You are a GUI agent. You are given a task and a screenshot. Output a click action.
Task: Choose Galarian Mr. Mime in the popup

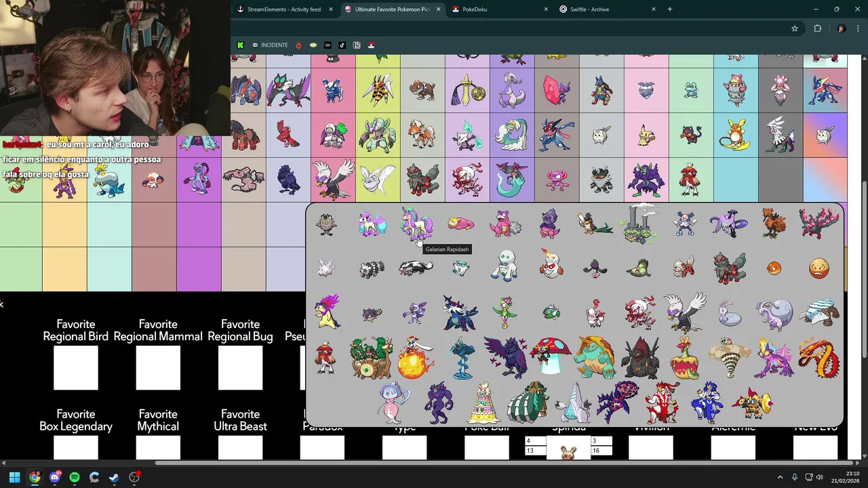(684, 224)
